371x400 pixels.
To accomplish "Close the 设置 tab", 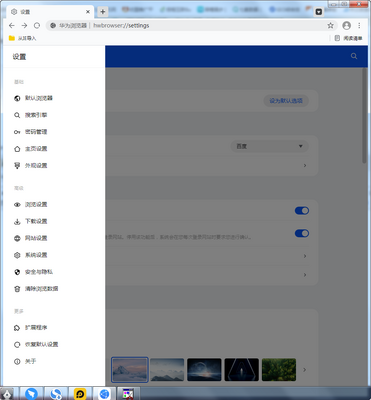I will [88, 12].
